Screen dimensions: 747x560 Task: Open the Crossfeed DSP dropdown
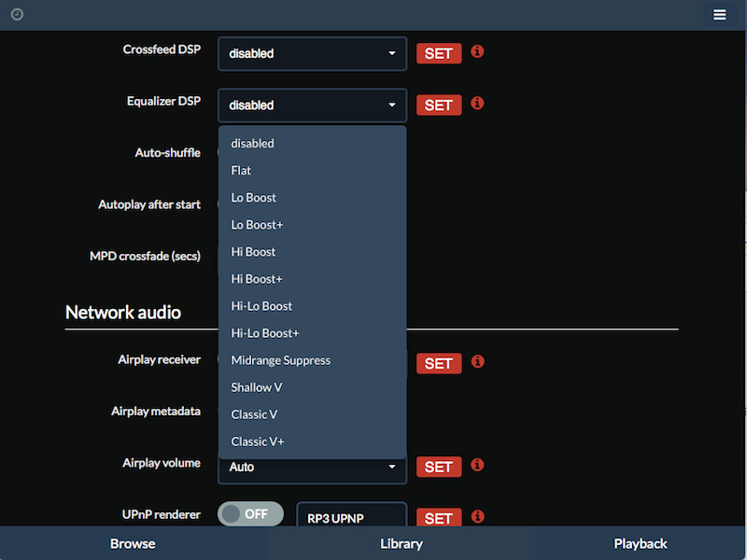click(313, 53)
